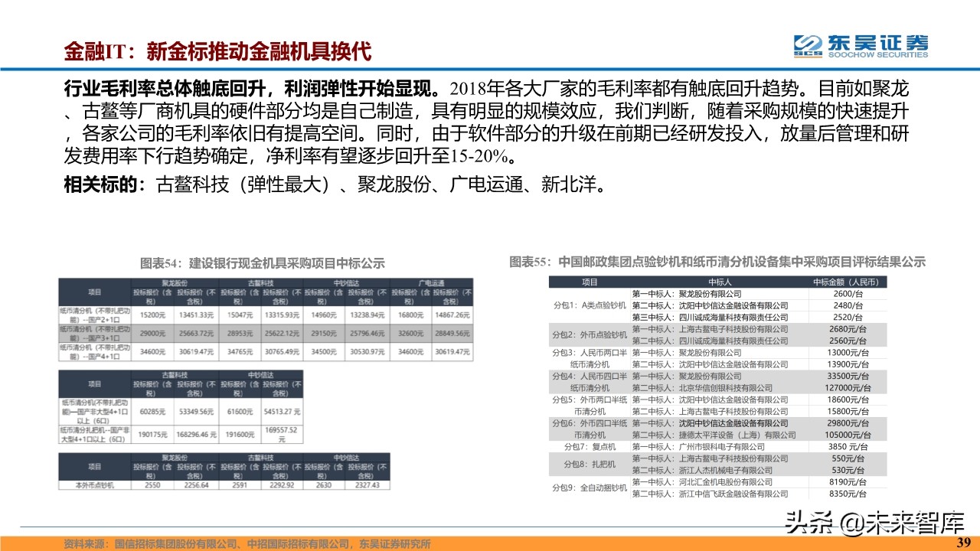
Task: Click the cell 14867.26元
Action: [x=452, y=315]
